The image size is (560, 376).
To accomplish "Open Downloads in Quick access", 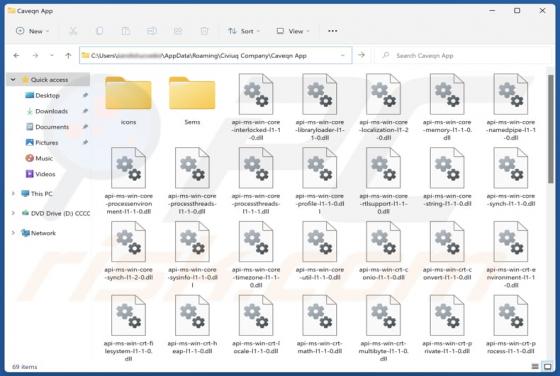I will (51, 111).
